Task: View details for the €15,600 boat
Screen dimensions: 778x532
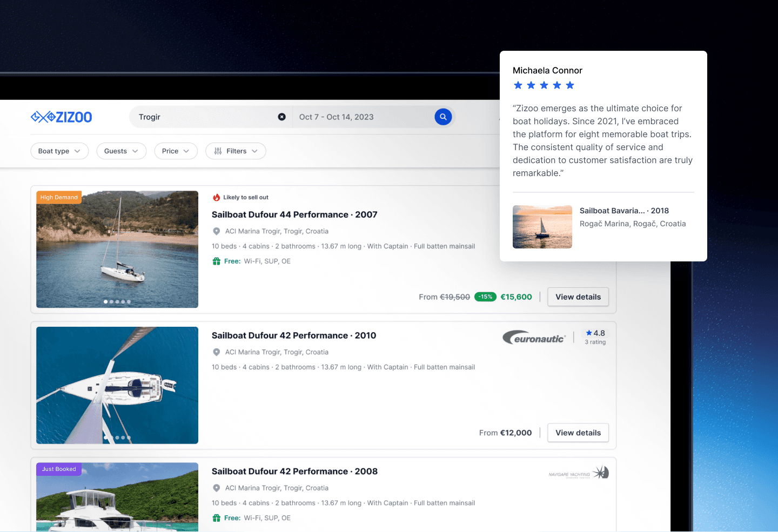Action: click(x=578, y=297)
